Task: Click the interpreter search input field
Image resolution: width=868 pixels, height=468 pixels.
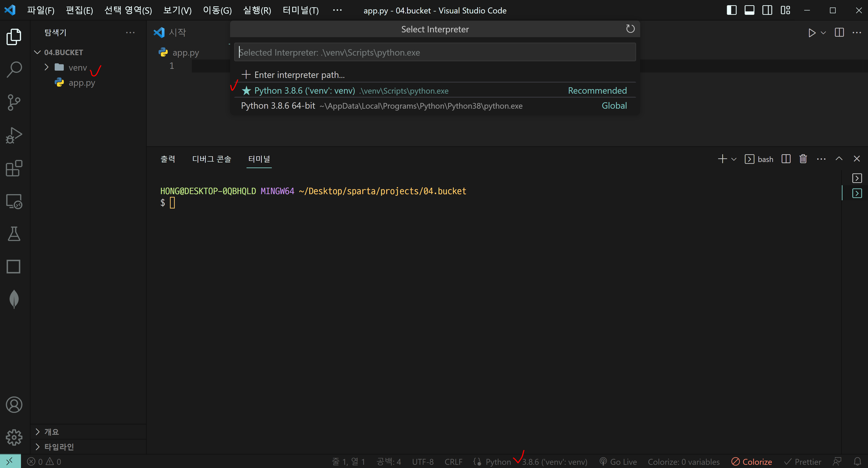Action: pyautogui.click(x=435, y=52)
